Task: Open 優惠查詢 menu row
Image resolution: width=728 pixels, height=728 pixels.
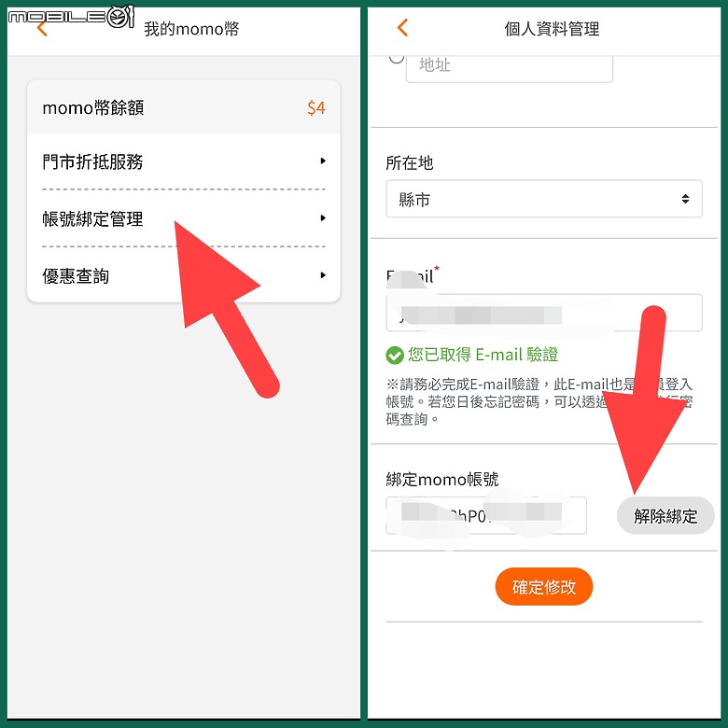Action: tap(183, 275)
